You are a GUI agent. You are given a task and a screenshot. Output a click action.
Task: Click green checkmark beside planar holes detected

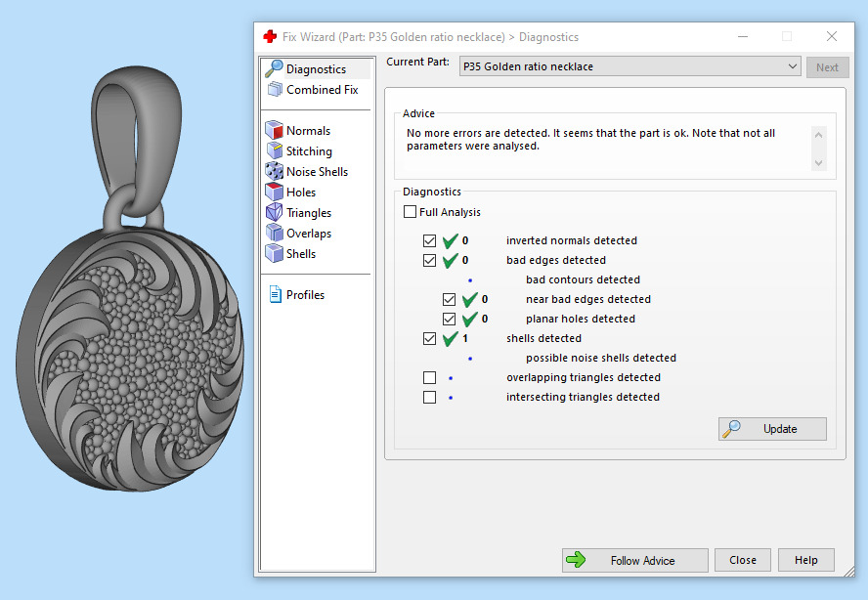click(x=469, y=319)
